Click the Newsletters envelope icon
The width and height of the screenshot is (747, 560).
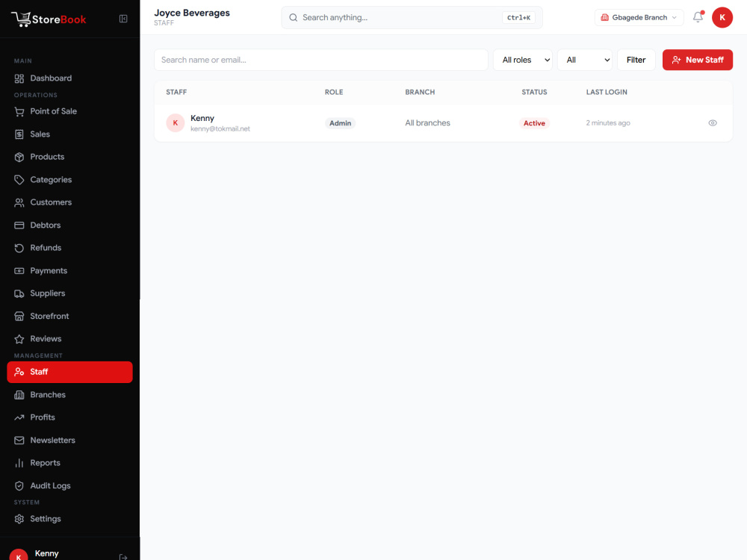tap(19, 441)
